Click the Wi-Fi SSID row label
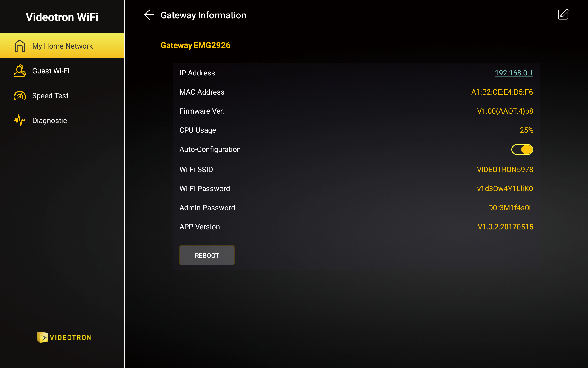588x368 pixels. coord(196,170)
